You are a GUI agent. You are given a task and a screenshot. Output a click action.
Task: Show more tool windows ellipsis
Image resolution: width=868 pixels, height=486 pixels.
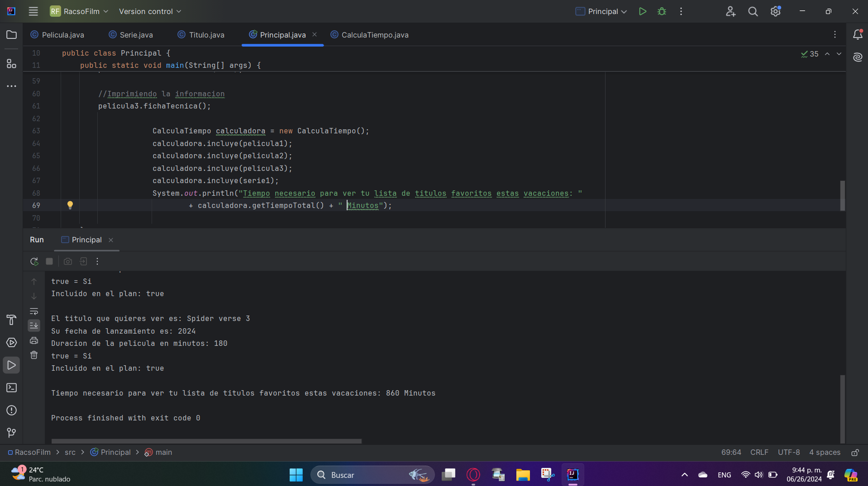click(12, 86)
